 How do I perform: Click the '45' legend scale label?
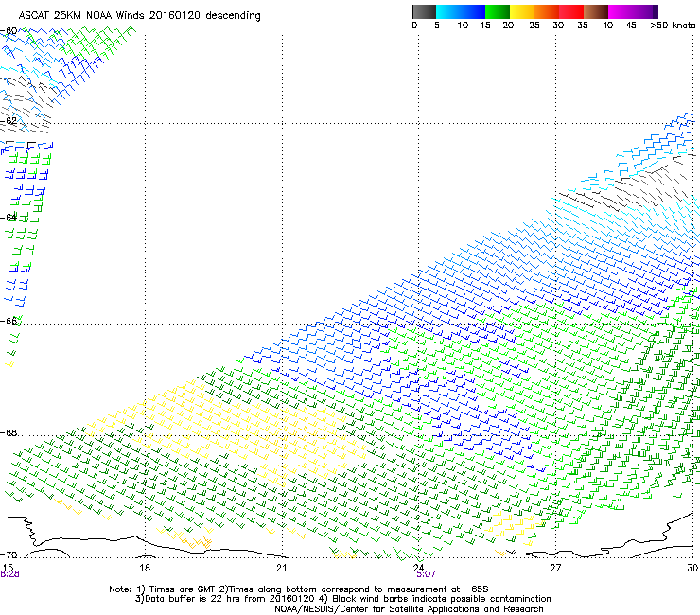[x=631, y=26]
